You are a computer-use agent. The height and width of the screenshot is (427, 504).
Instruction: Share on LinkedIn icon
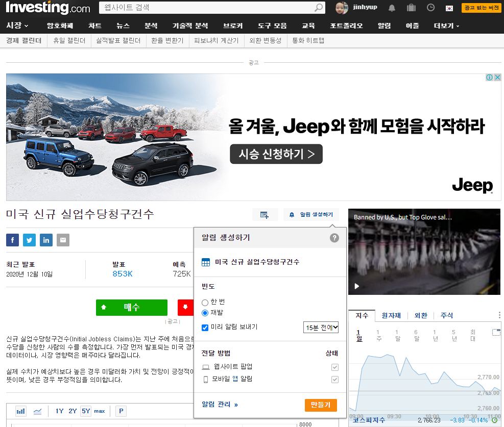click(x=46, y=240)
